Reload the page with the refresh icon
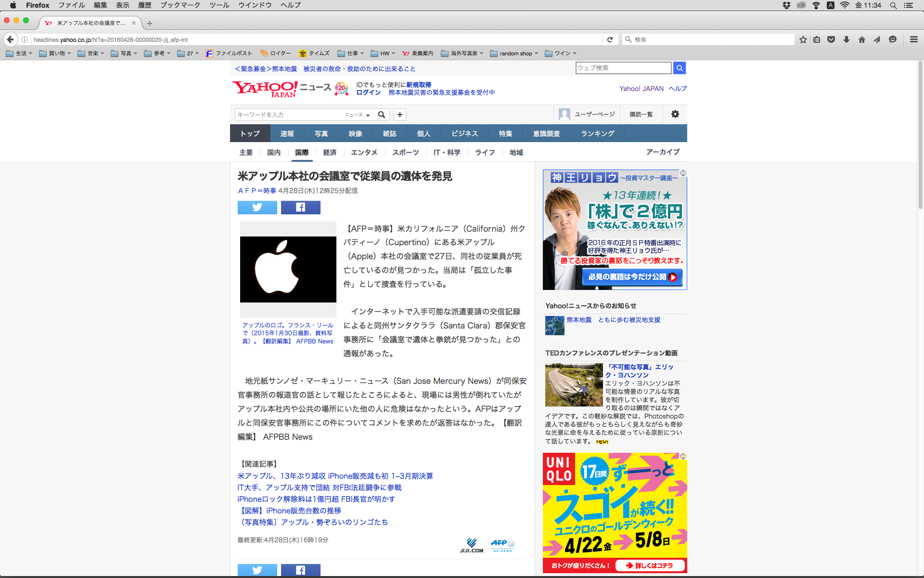Screen dimensions: 924x578 pyautogui.click(x=610, y=39)
